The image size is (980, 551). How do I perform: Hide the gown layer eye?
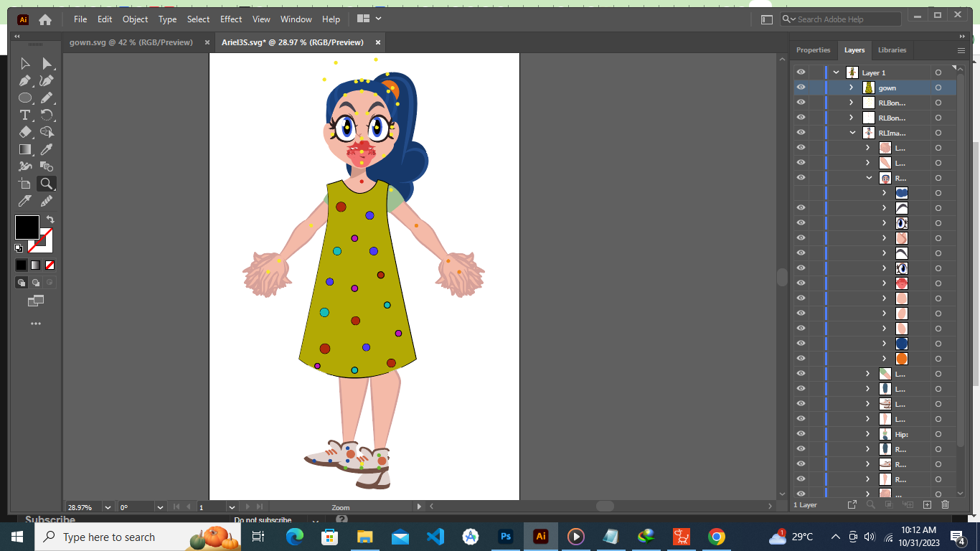(801, 88)
